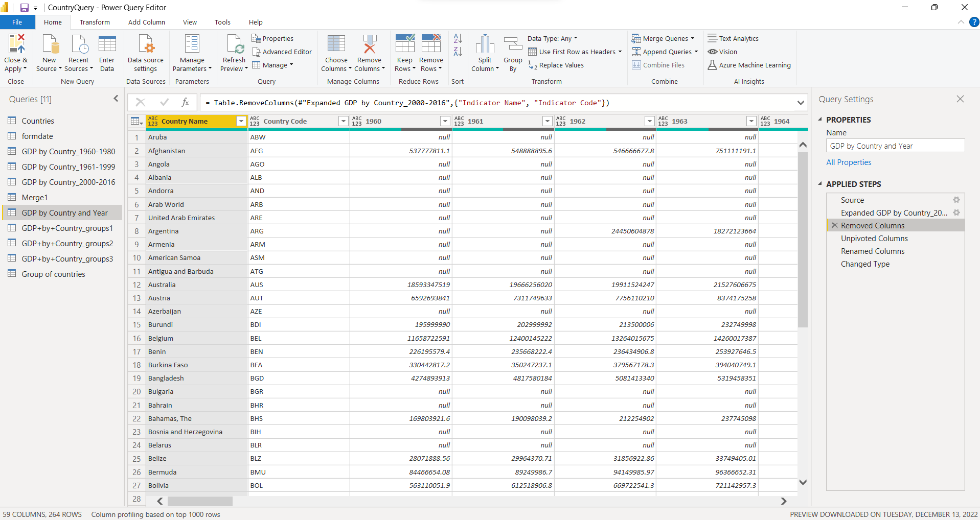Click the query Name input field
The image size is (980, 520).
895,146
